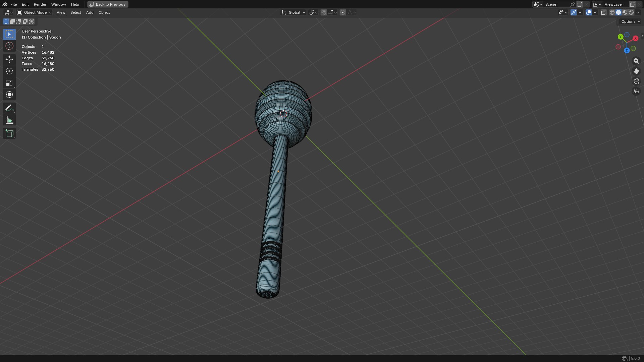Open the viewport shading options arrow
The height and width of the screenshot is (362, 644).
coord(638,12)
